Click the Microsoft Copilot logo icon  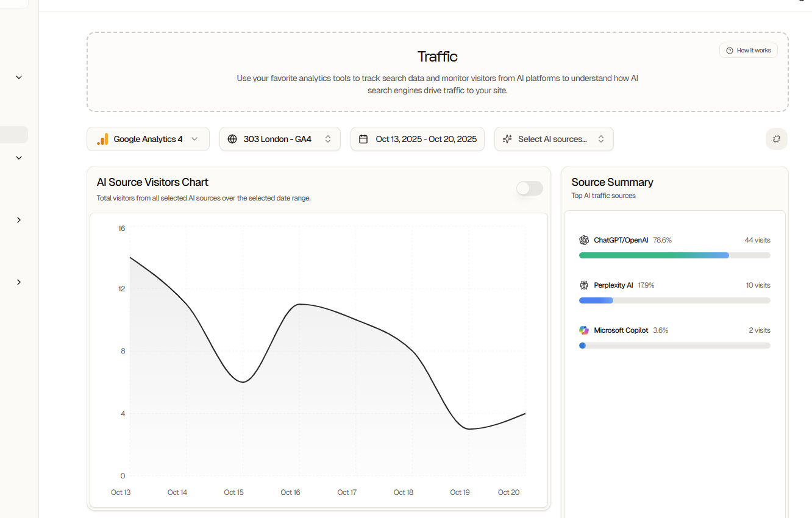pos(584,330)
